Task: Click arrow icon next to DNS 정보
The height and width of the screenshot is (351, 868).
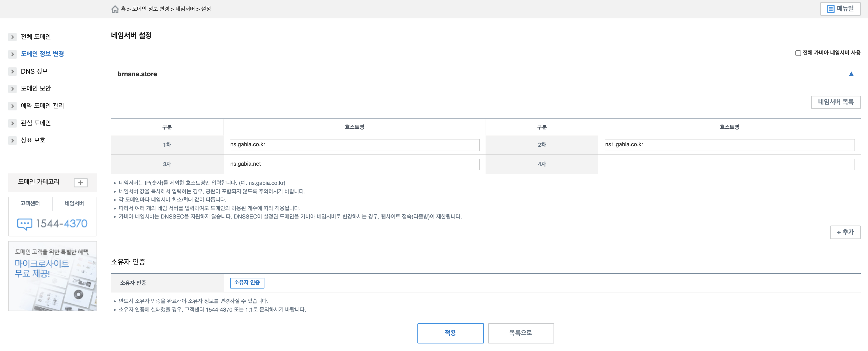Action: (x=12, y=71)
